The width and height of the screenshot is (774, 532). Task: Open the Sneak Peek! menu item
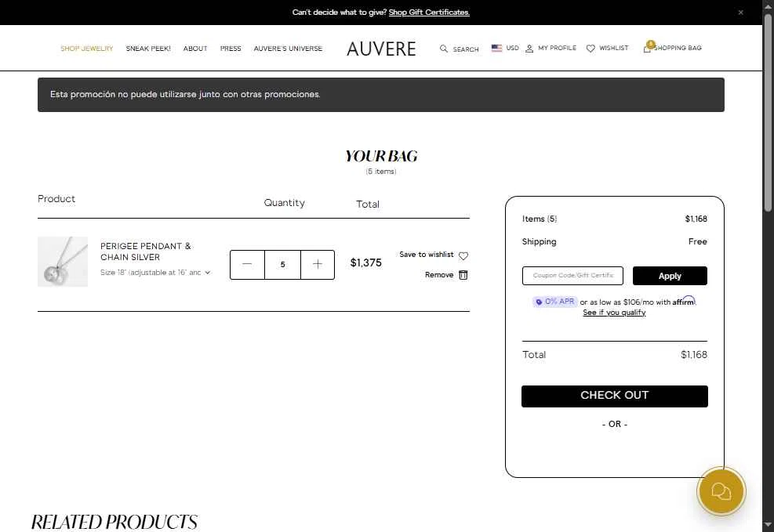click(x=148, y=49)
